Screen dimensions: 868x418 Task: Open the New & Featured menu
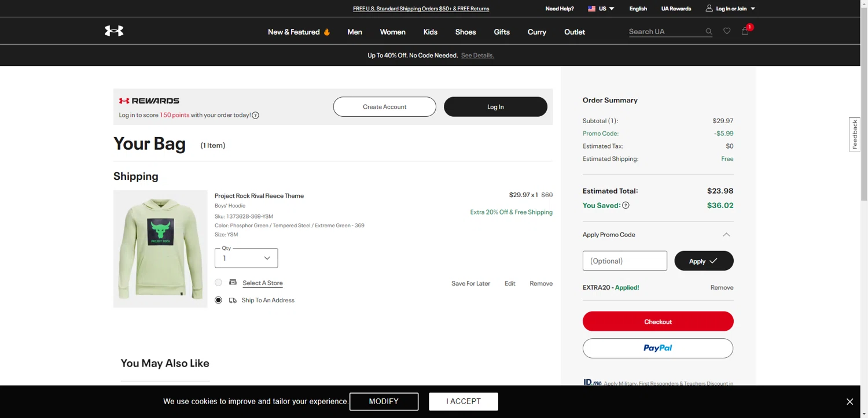coord(293,32)
